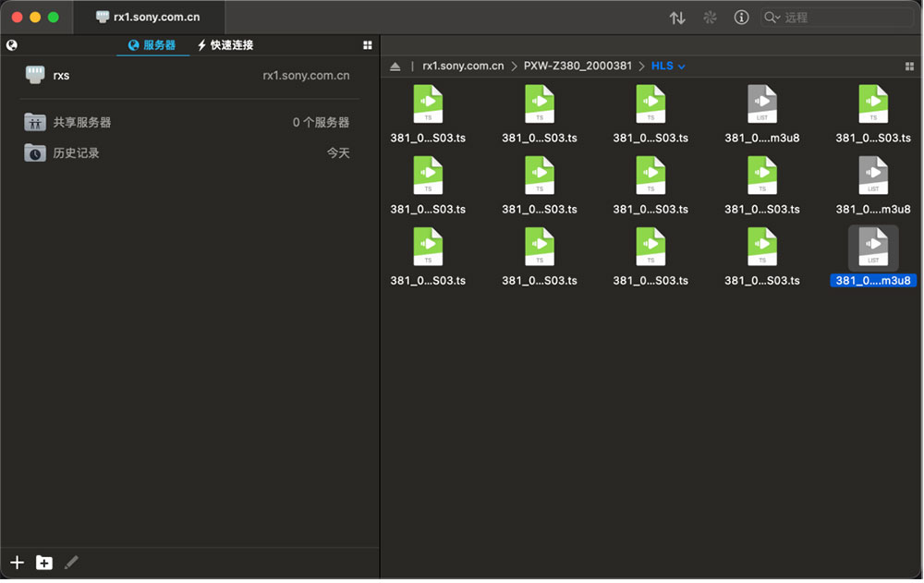Switch to the 服务器 tab
This screenshot has width=924, height=583.
152,45
